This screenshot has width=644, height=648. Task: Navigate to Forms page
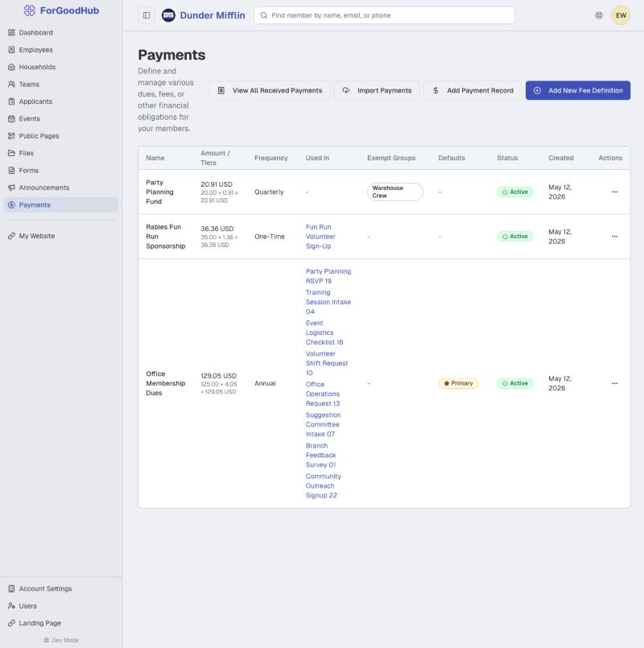click(61, 171)
